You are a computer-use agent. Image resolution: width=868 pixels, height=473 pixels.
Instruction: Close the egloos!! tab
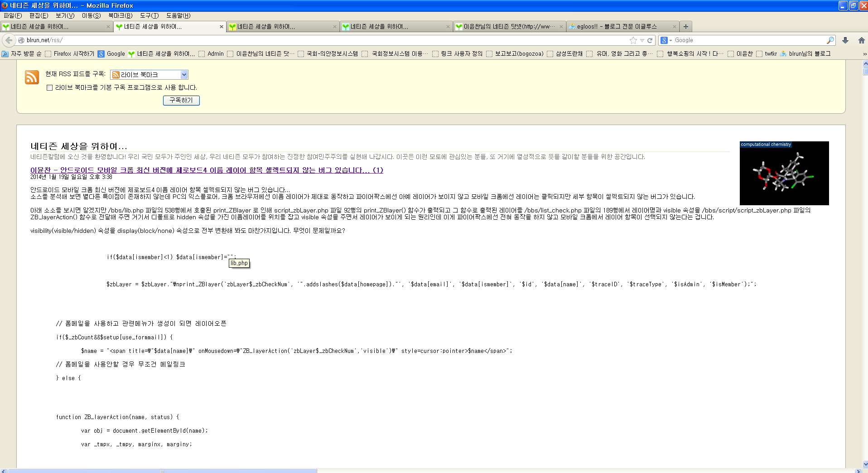tap(675, 27)
